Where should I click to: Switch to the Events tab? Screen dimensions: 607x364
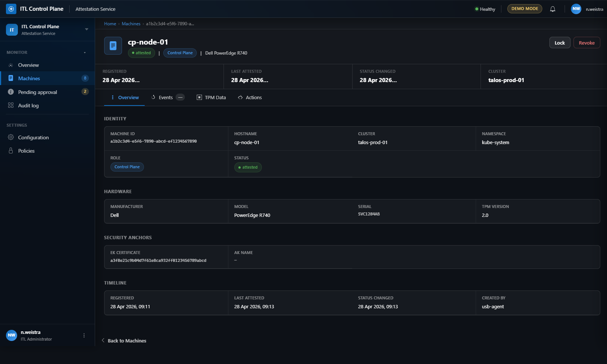pyautogui.click(x=167, y=97)
